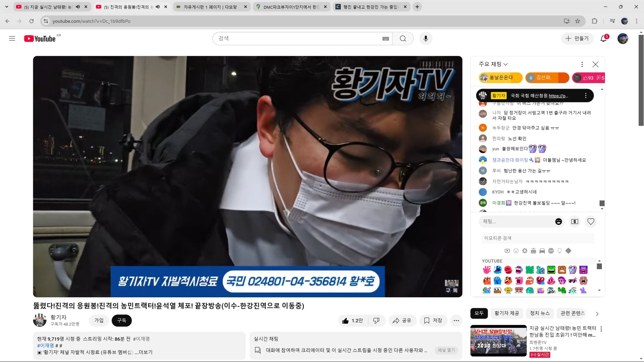Insert the pink waving hand emoji
The image size is (644, 362).
tap(487, 270)
